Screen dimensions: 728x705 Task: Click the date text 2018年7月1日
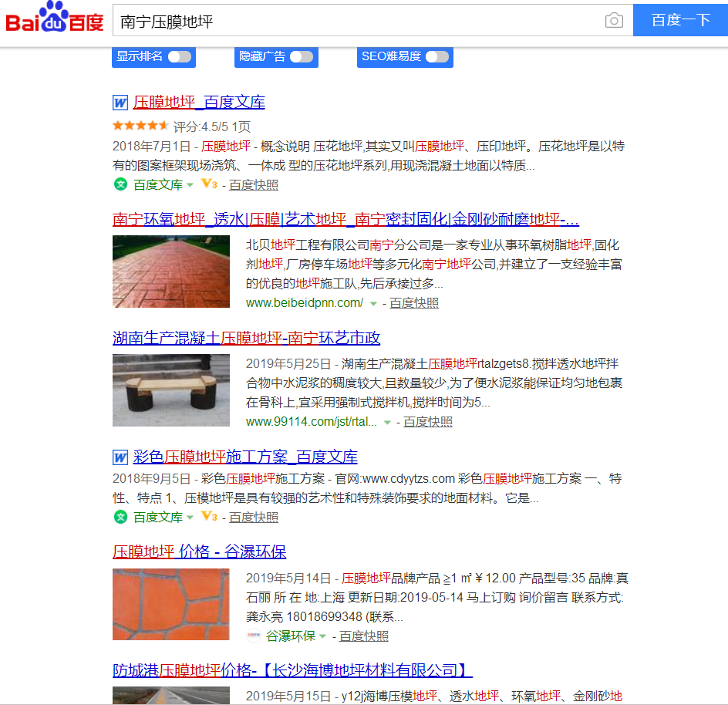[x=152, y=147]
